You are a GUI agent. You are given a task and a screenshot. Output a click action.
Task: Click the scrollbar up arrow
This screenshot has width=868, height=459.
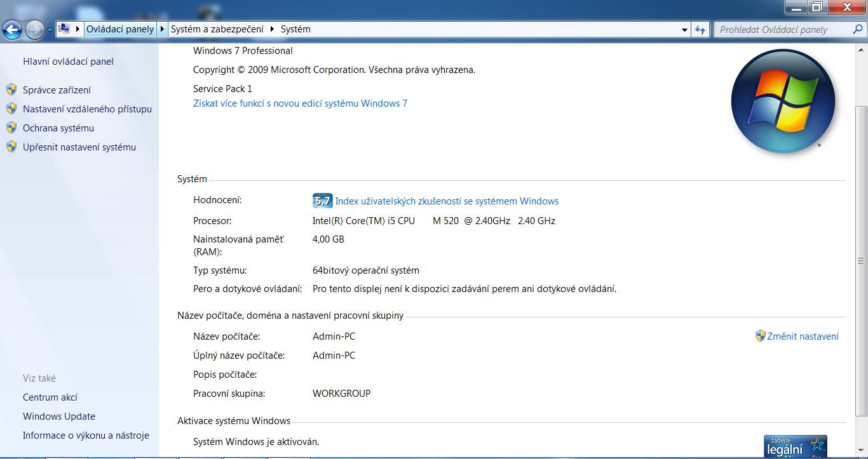click(861, 50)
